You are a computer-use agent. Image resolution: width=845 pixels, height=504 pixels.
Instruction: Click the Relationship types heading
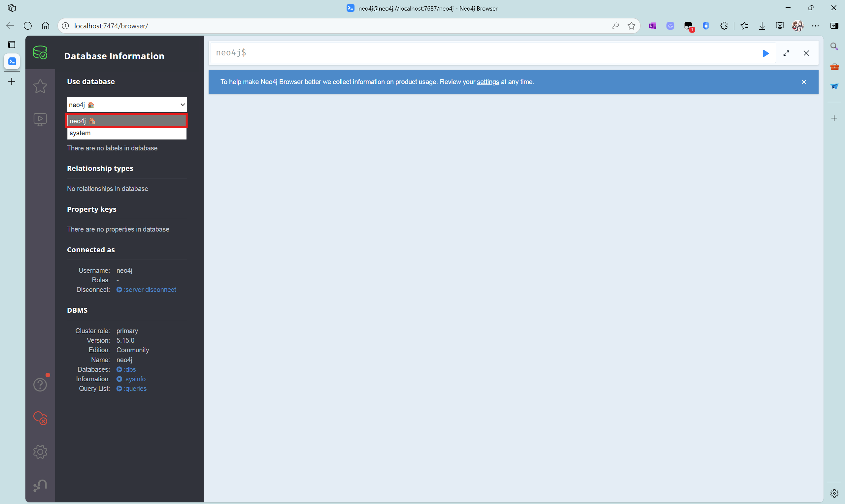click(100, 169)
